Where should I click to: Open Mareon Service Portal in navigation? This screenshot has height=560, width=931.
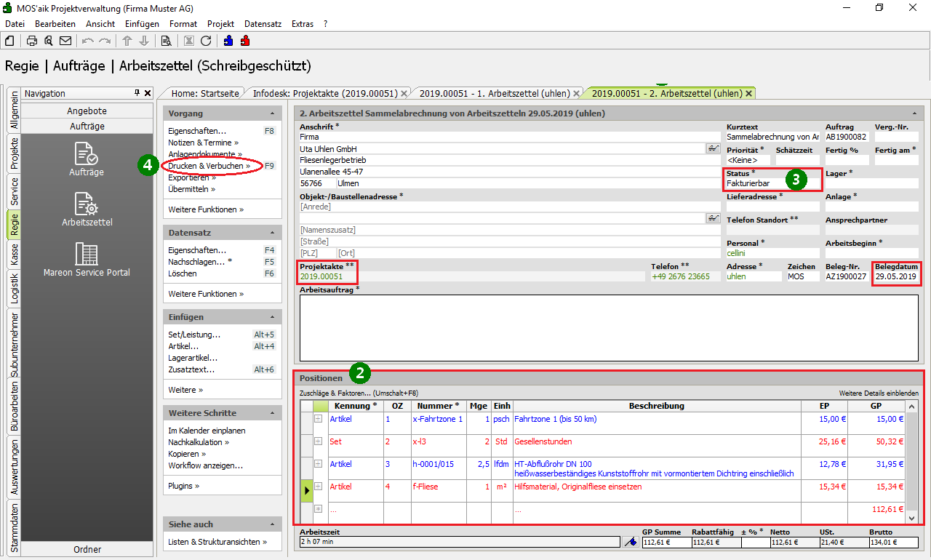tap(87, 260)
